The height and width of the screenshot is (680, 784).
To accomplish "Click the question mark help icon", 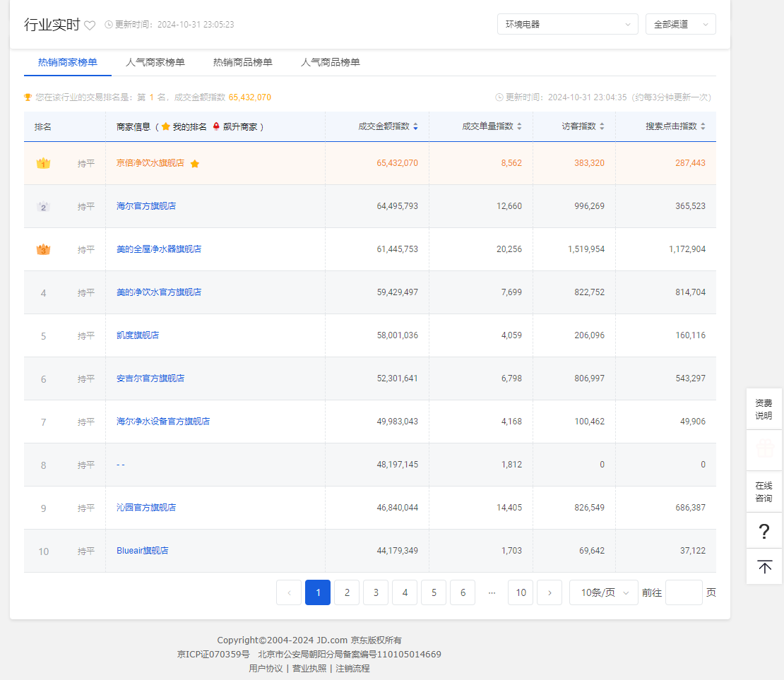I will pos(764,531).
